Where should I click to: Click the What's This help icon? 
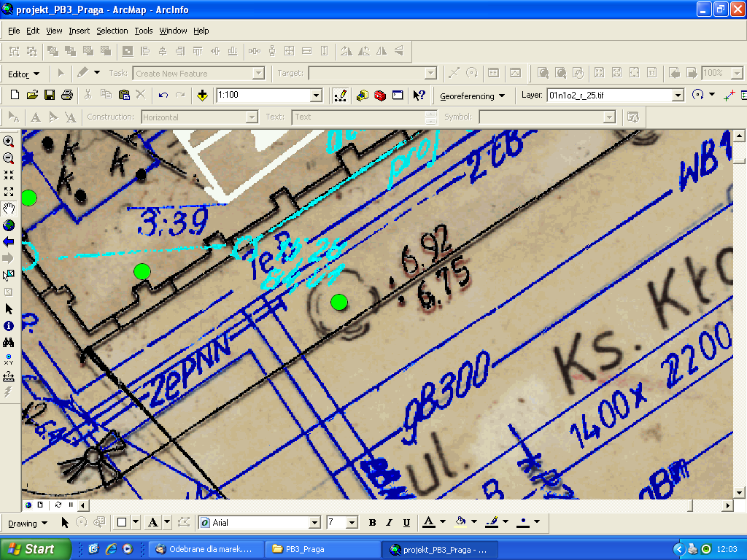(419, 96)
